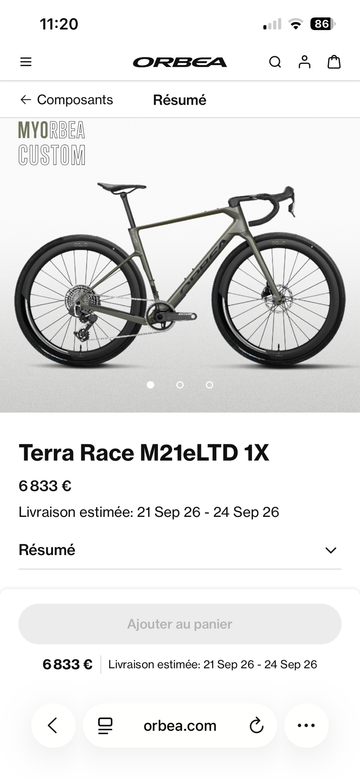
Task: Click the Résumé accordion label
Action: tap(47, 550)
